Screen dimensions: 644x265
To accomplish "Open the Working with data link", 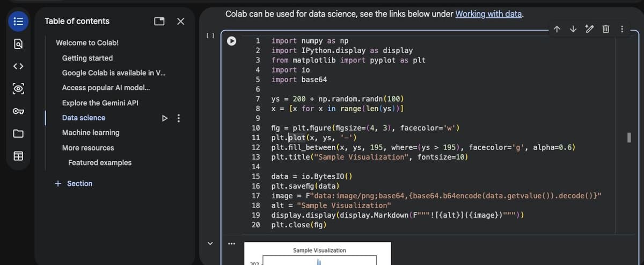I will [x=488, y=14].
